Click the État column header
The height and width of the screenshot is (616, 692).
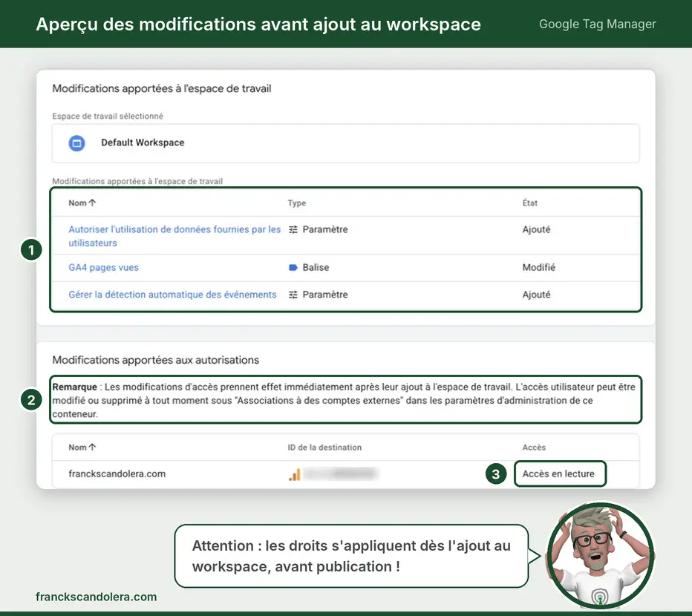coord(529,203)
